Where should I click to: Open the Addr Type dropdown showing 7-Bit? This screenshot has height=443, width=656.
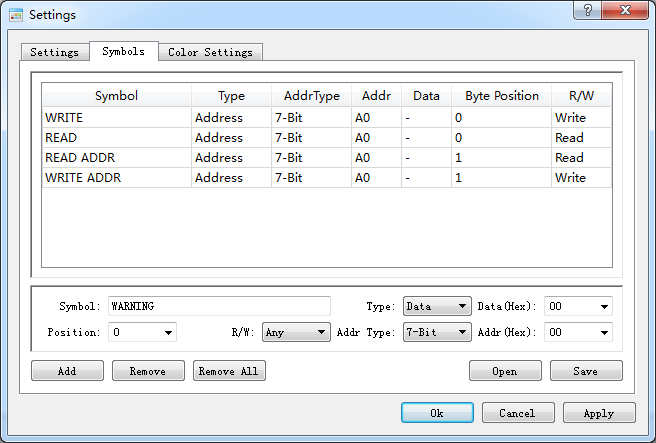click(437, 332)
